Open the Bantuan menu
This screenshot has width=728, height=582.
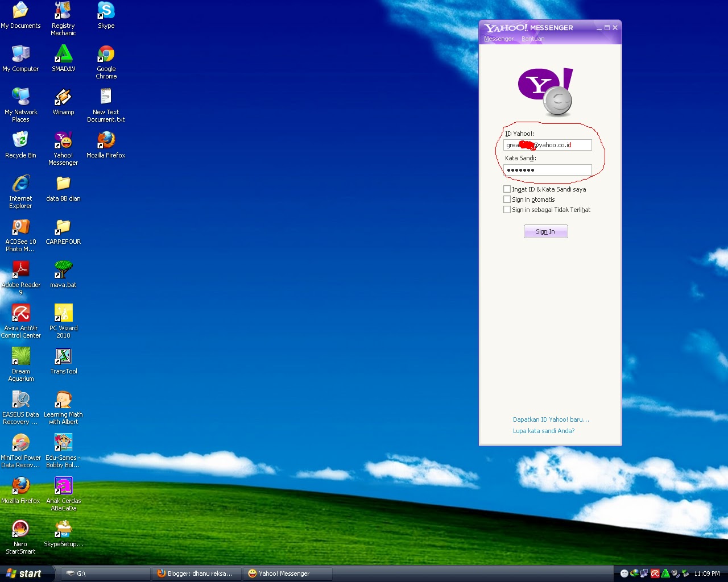tap(533, 39)
